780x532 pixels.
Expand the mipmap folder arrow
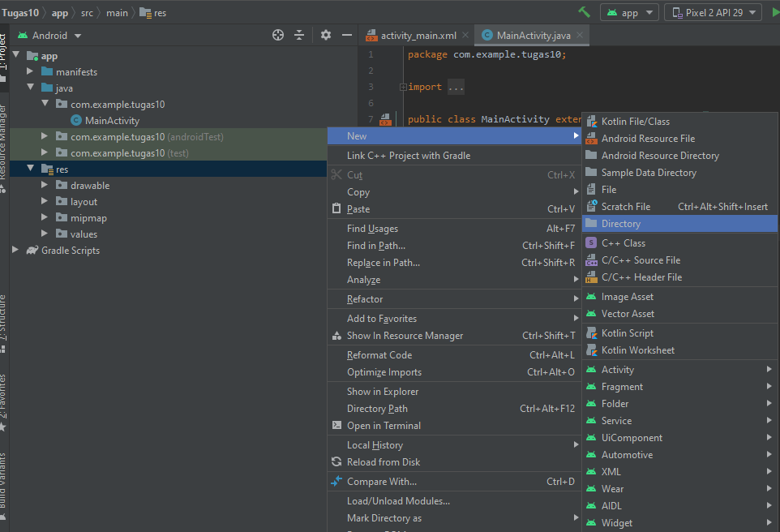point(45,217)
